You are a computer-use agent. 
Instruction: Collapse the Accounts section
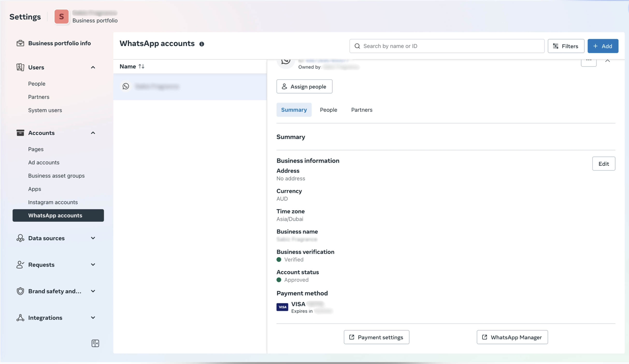pos(93,133)
